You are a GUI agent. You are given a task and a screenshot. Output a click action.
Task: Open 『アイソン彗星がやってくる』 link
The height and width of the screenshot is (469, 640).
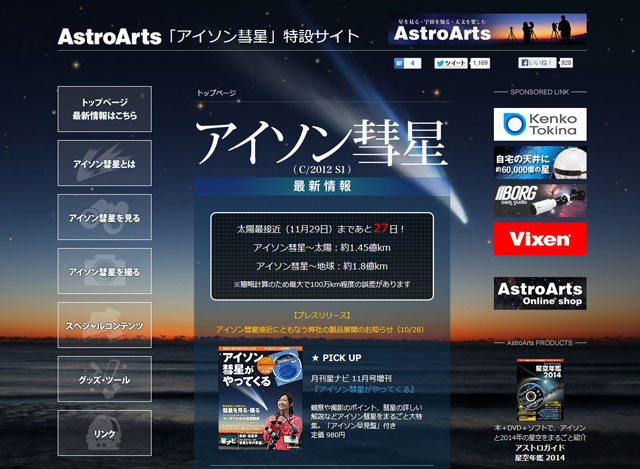click(363, 389)
